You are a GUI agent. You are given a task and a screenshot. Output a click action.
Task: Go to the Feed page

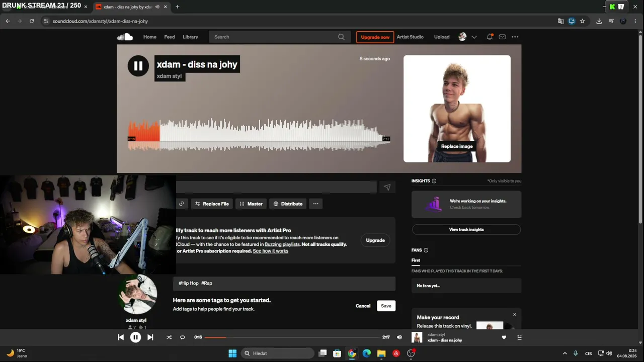(x=170, y=37)
